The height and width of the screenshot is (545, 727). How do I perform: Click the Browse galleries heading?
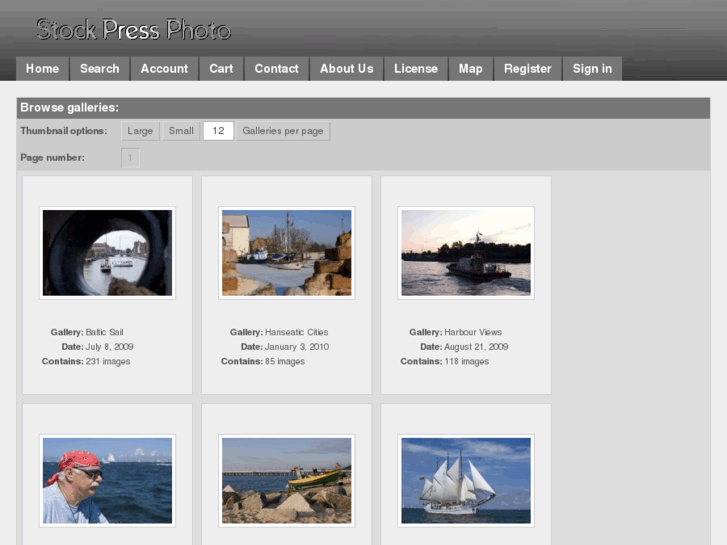(x=70, y=108)
